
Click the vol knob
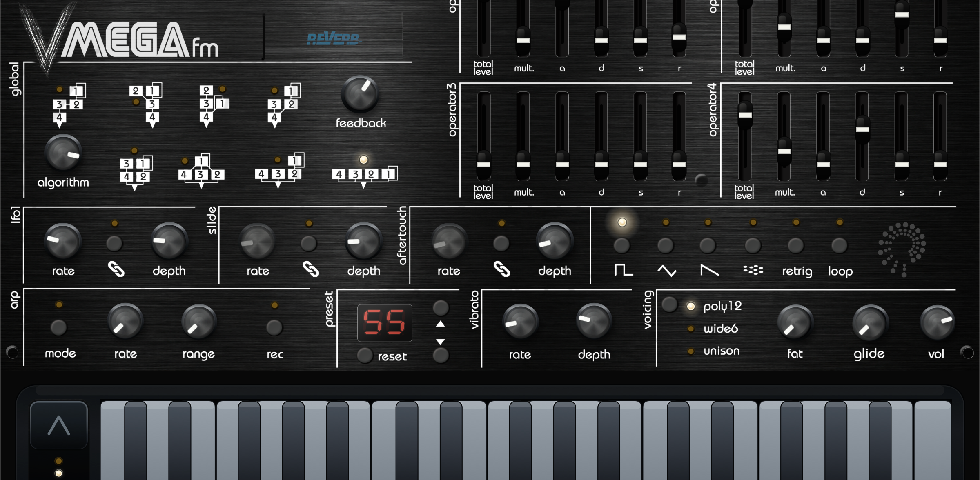pos(937,322)
